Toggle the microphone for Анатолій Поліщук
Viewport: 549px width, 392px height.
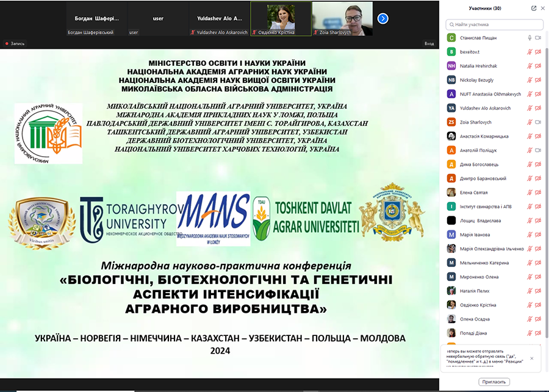(x=529, y=150)
